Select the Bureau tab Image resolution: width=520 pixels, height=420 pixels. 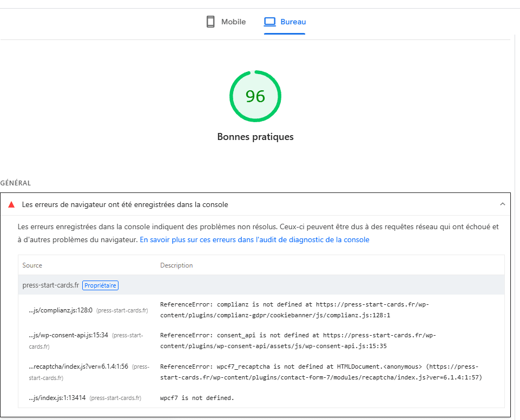pos(285,22)
